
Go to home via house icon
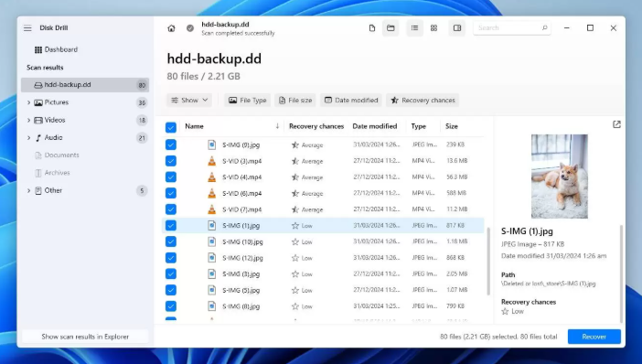(171, 28)
